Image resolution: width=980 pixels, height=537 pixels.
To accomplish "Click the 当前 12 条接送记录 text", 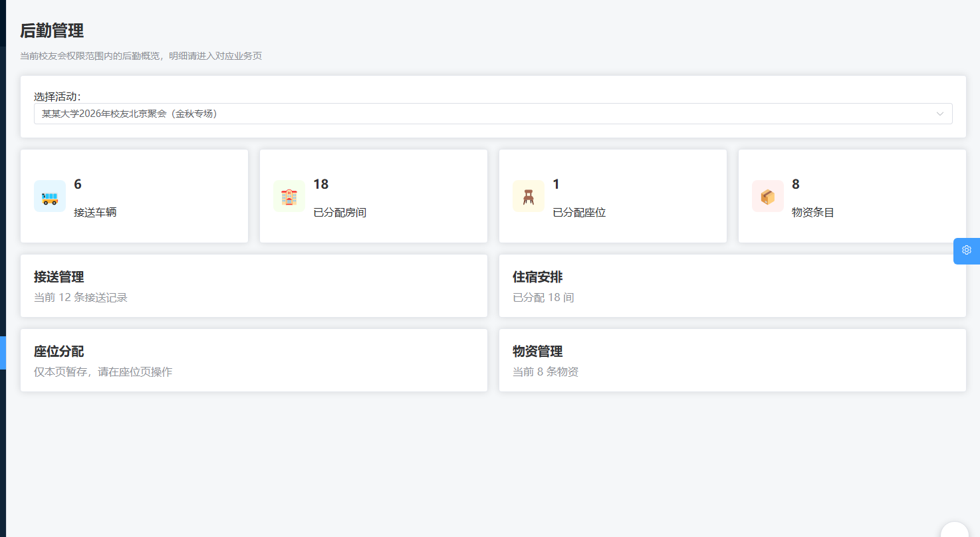I will 80,297.
